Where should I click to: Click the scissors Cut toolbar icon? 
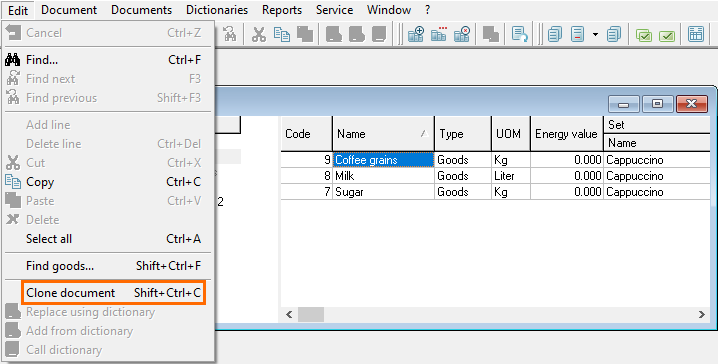[x=259, y=34]
